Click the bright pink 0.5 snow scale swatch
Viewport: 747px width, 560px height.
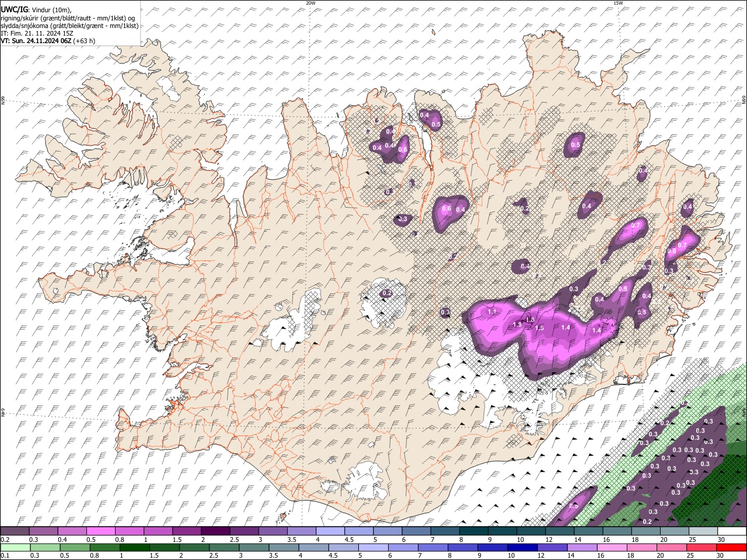coord(100,531)
